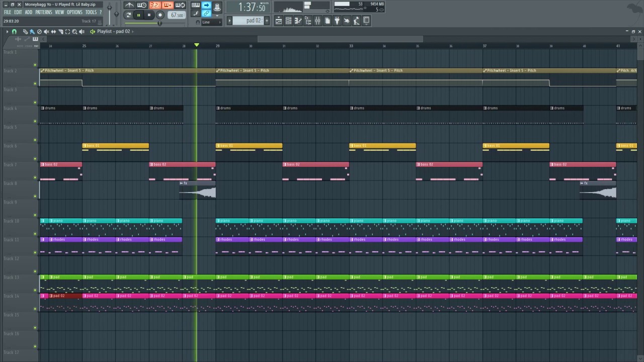Click bar 33 on the timeline ruler
Image resolution: width=644 pixels, height=362 pixels.
[351, 46]
